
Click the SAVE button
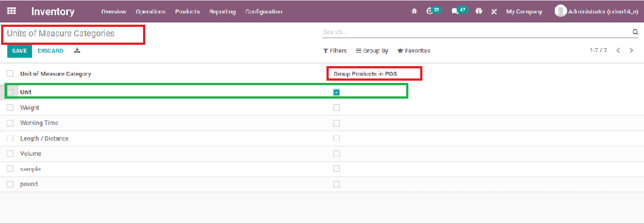coord(19,51)
